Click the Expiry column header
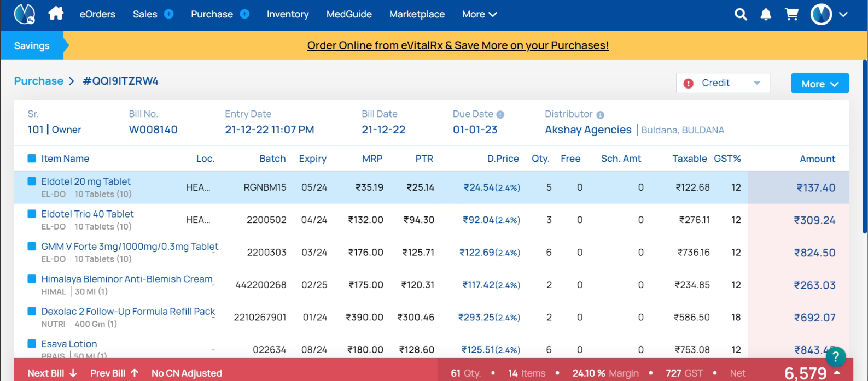 click(312, 159)
